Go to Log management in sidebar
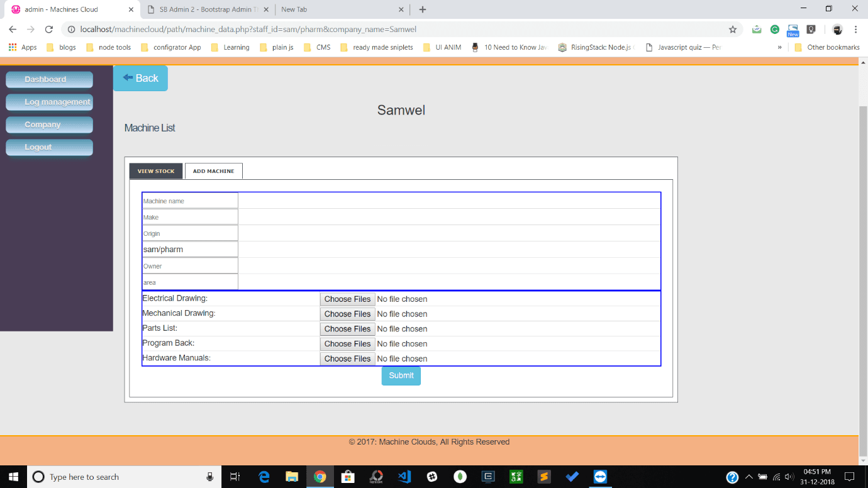The height and width of the screenshot is (488, 868). [50, 102]
